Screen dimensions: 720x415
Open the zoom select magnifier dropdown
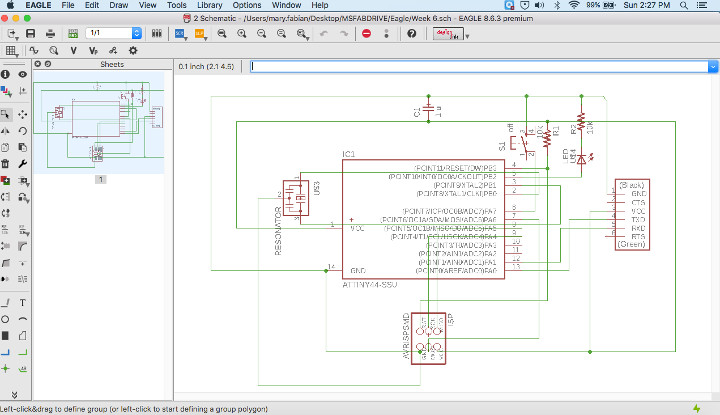point(302,34)
